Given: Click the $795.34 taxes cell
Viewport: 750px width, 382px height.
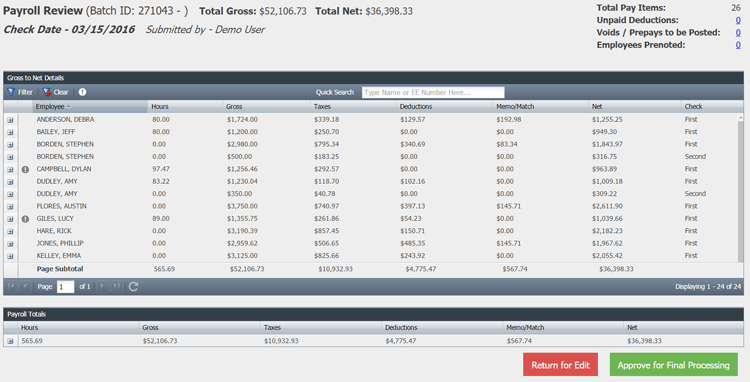Looking at the screenshot, I should 327,144.
